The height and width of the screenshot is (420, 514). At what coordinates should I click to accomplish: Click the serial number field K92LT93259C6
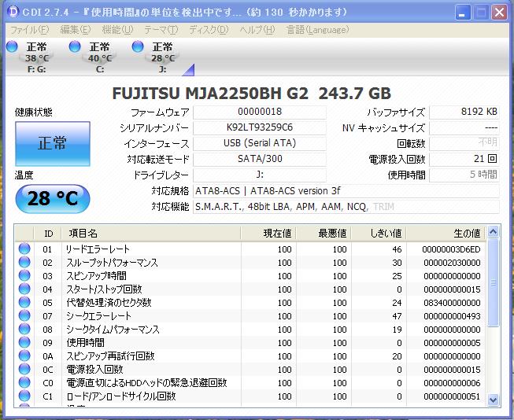point(259,128)
